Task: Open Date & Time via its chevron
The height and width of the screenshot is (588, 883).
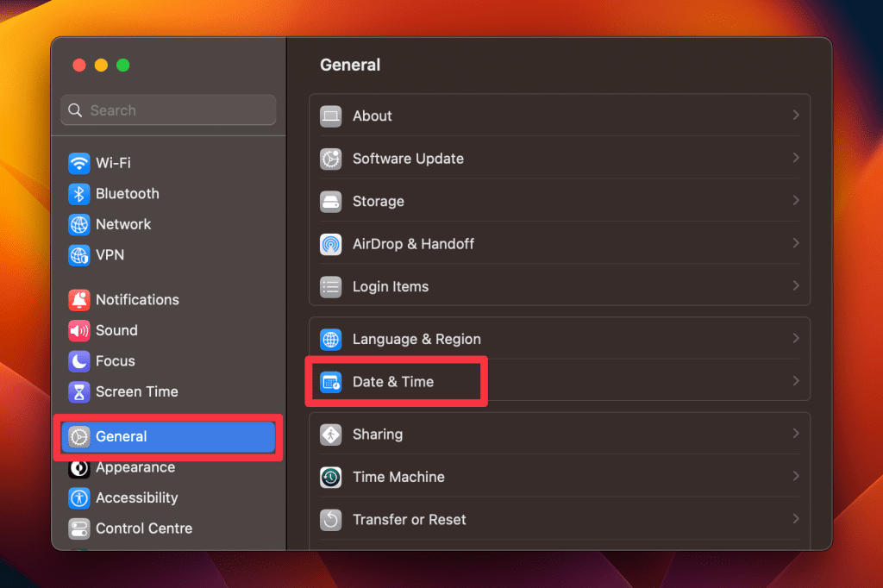Action: (x=796, y=381)
